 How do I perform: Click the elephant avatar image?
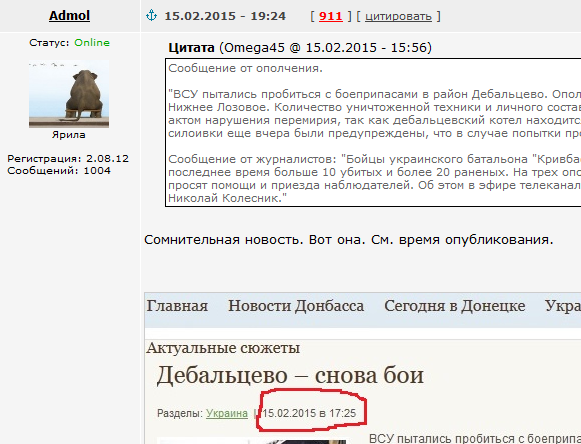click(x=69, y=94)
